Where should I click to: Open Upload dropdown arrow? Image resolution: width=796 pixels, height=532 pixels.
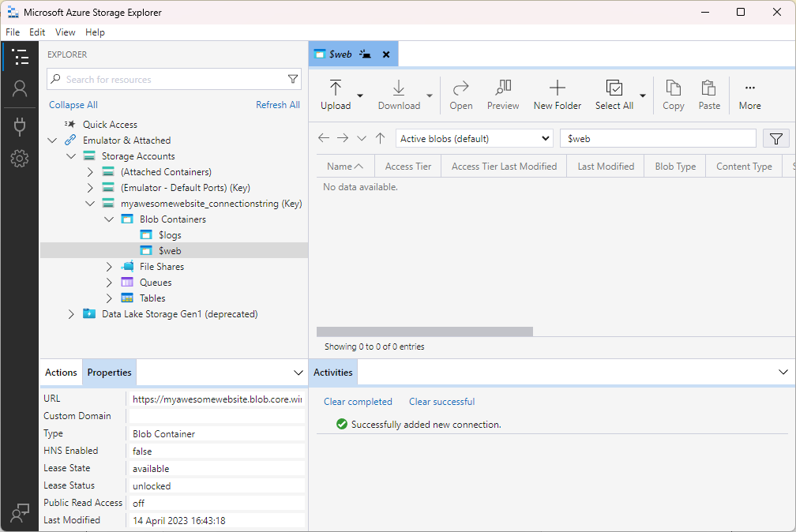point(360,96)
